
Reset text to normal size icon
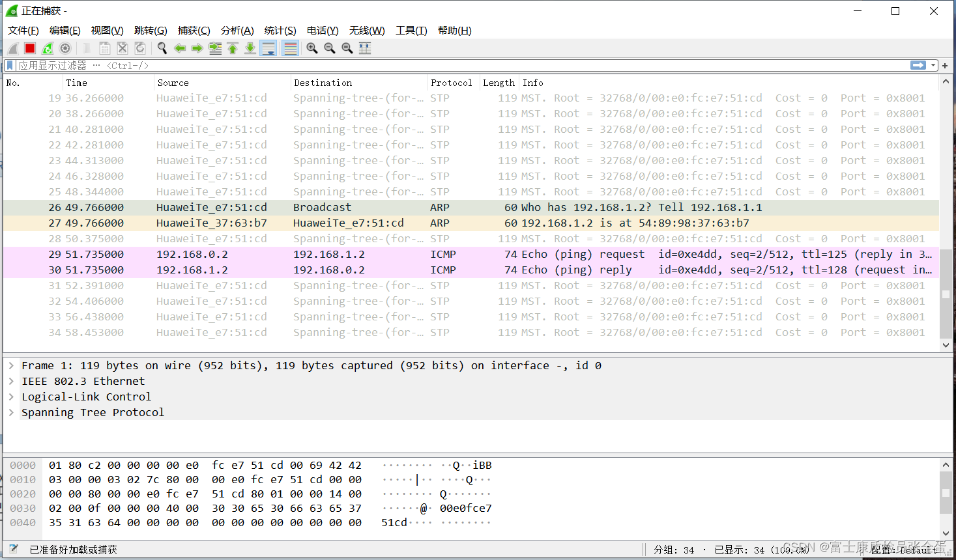click(347, 48)
